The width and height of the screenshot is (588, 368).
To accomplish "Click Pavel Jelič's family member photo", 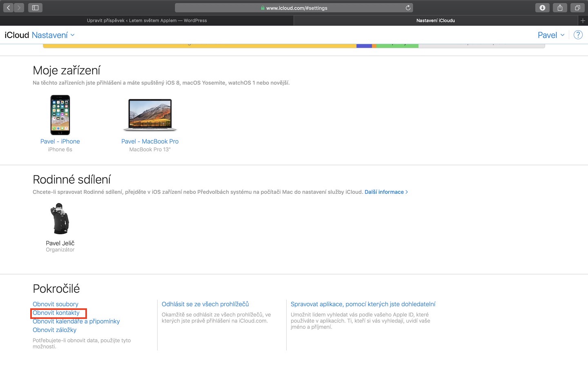I will [x=60, y=218].
